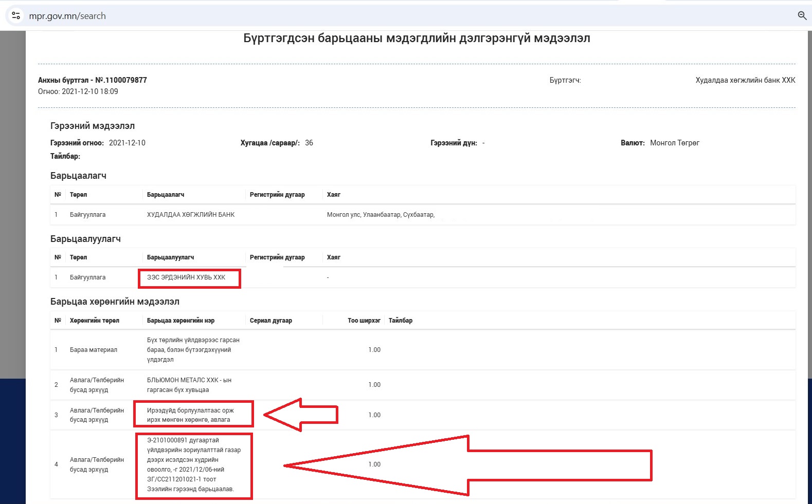Viewport: 812px width, 504px height.
Task: Click the Гэрээний мэдээлэл section heading
Action: [93, 126]
